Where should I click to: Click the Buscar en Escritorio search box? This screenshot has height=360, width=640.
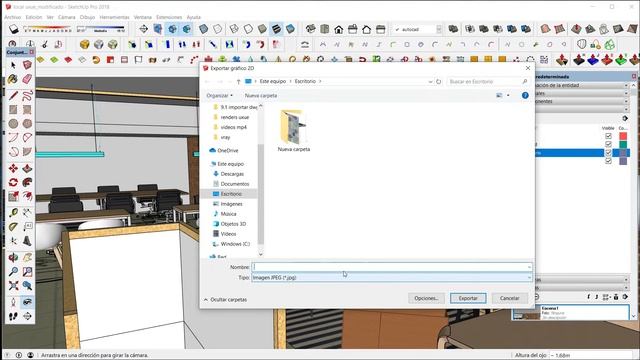[488, 82]
